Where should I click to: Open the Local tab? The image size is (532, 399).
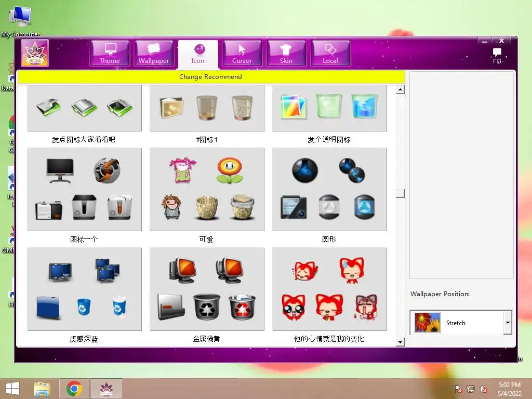[330, 53]
